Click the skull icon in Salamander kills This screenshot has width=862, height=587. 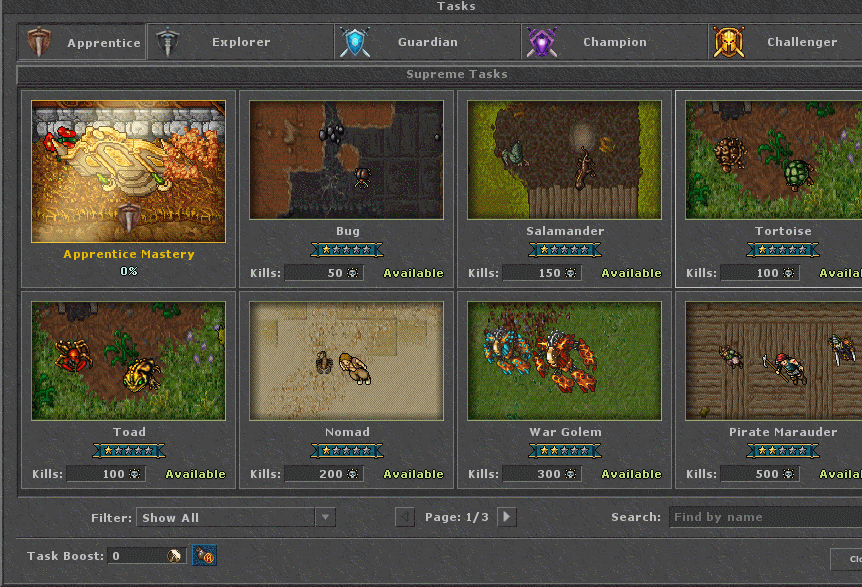571,273
